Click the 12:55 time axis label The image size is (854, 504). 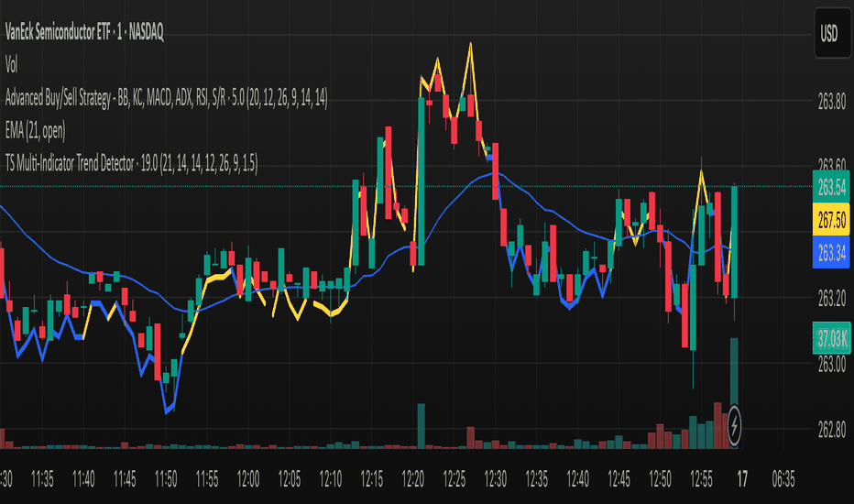pos(701,479)
